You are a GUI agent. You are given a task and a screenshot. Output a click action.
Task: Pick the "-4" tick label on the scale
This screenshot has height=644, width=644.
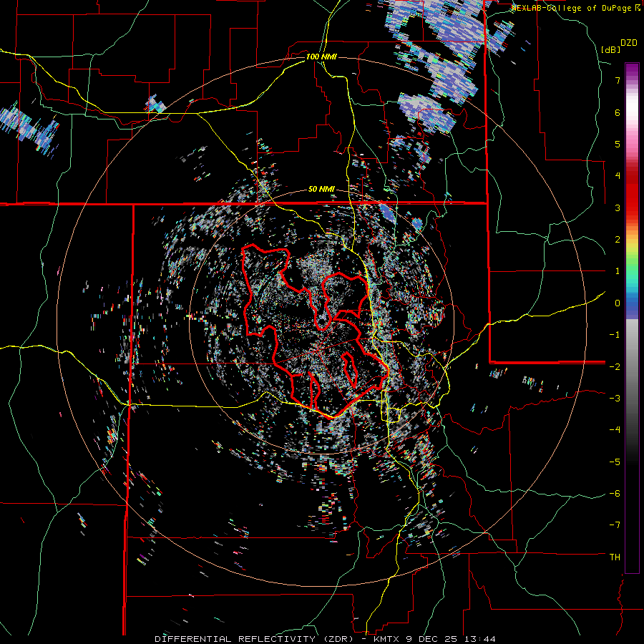615,430
